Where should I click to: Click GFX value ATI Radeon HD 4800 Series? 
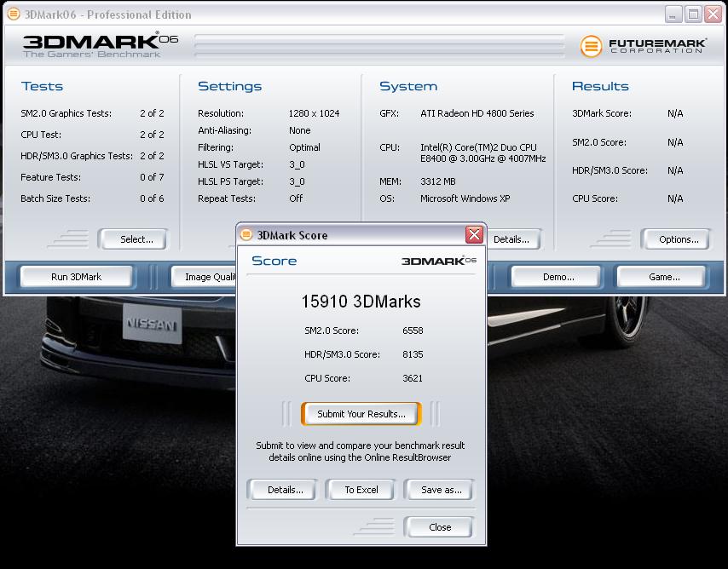477,113
